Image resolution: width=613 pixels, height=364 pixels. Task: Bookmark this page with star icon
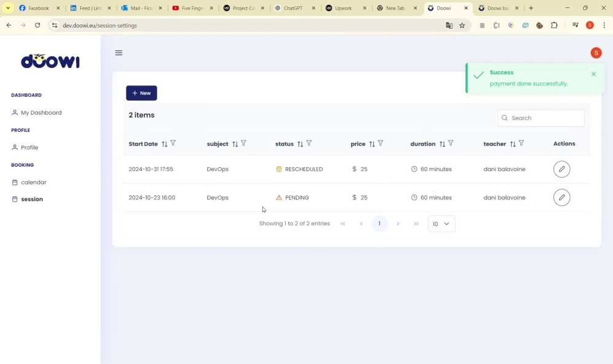tap(462, 25)
